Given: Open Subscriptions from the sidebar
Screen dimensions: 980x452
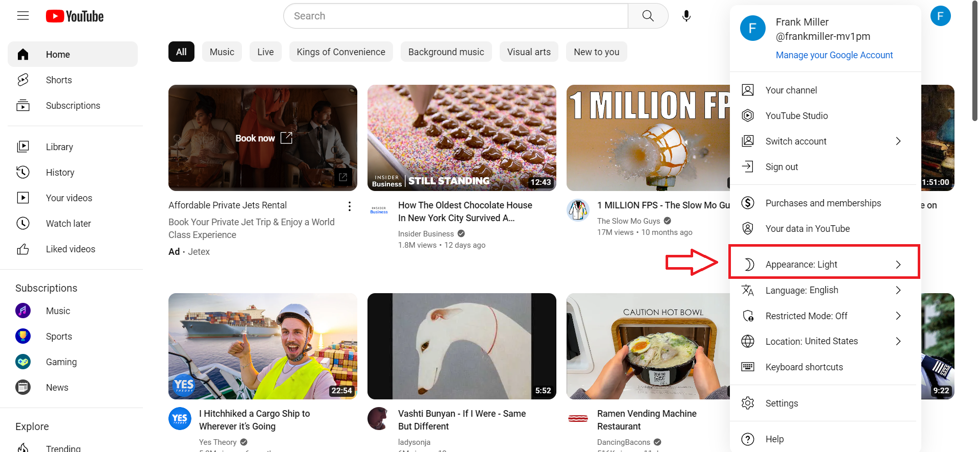Looking at the screenshot, I should [72, 105].
